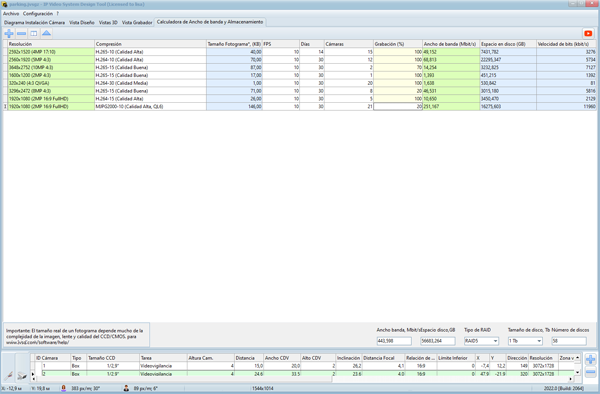Open the Tipo de RAID dropdown
This screenshot has height=394, width=600.
pos(481,341)
